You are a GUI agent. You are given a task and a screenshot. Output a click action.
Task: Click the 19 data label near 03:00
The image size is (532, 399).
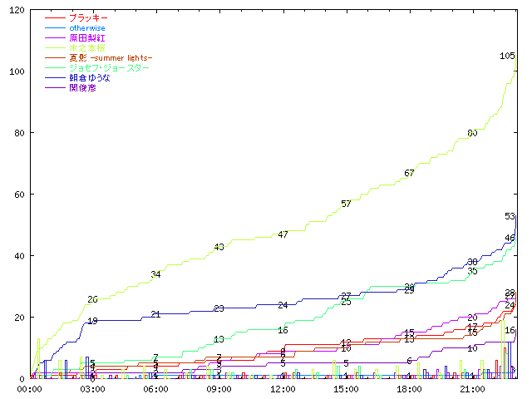coord(92,321)
